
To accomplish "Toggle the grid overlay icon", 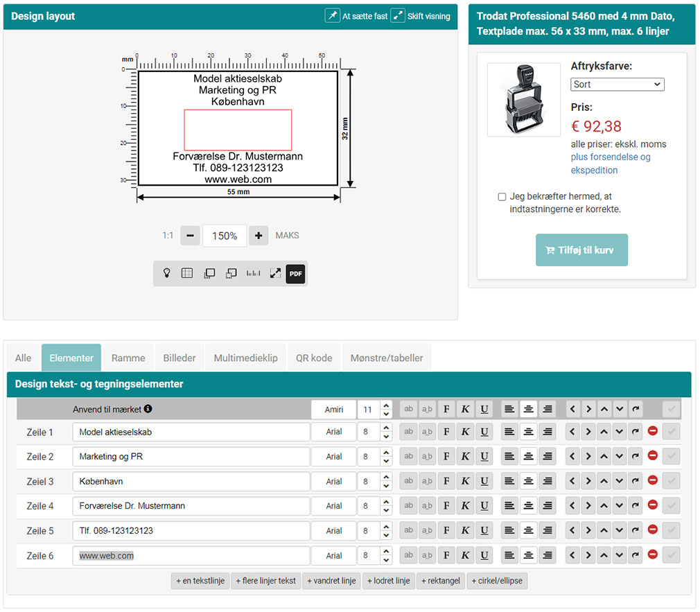I will coord(187,274).
